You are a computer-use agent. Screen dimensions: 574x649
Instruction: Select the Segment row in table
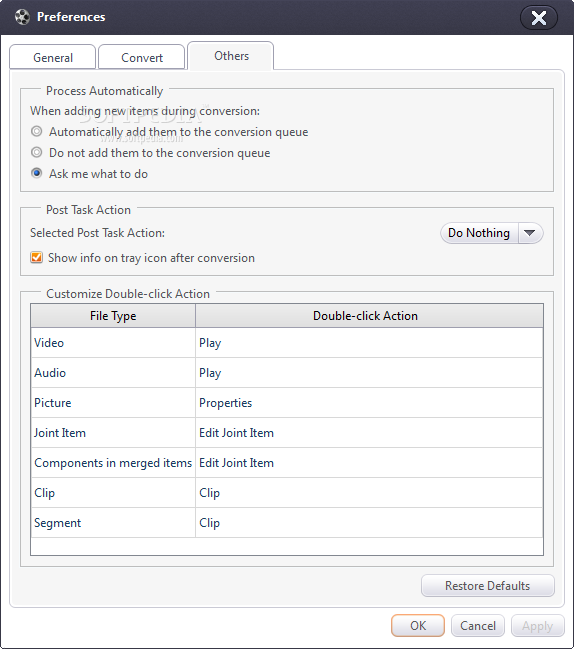coord(287,523)
